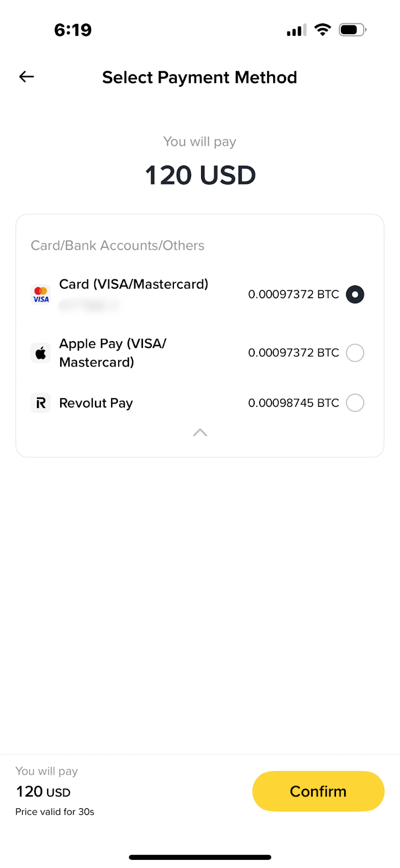This screenshot has height=868, width=400.
Task: Tap the battery status icon
Action: (x=352, y=30)
